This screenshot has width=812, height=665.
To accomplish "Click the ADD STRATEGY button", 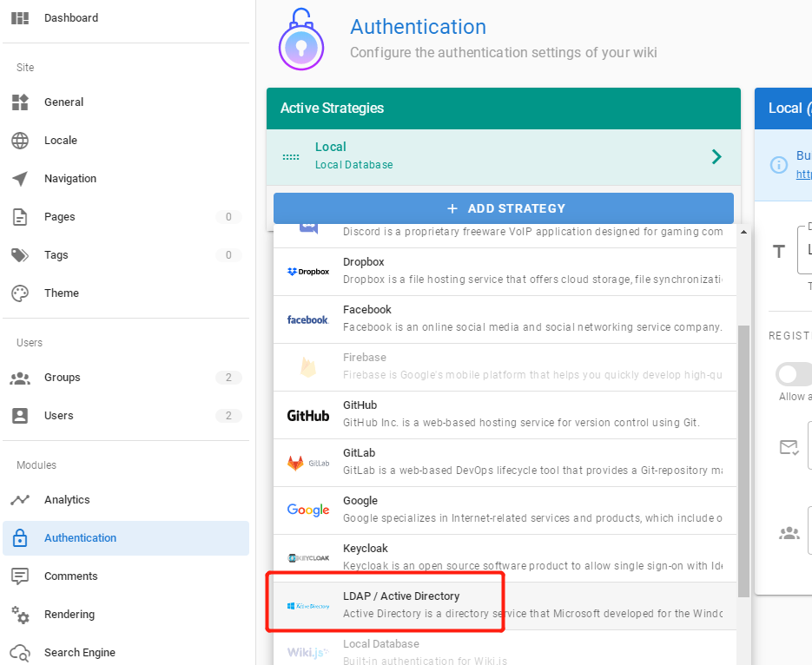I will coord(504,208).
